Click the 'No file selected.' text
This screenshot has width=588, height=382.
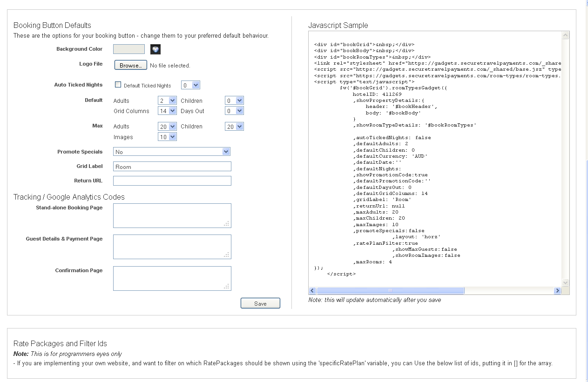point(170,66)
